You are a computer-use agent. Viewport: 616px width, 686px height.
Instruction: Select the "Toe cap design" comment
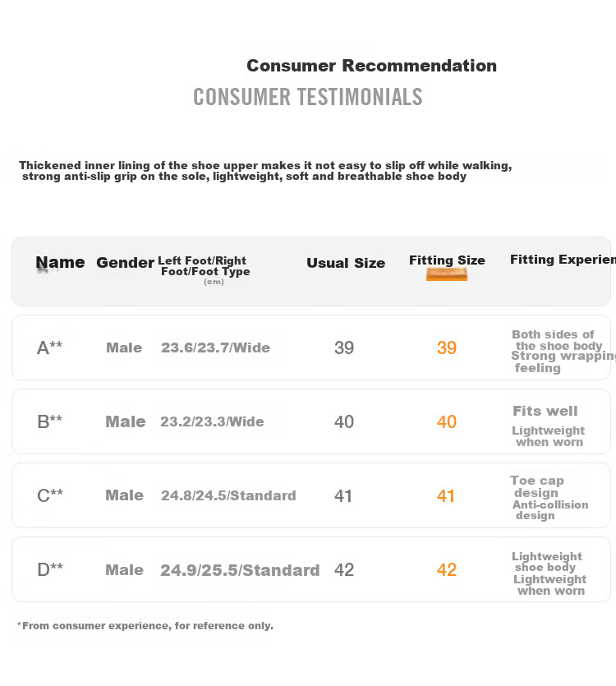pyautogui.click(x=537, y=486)
